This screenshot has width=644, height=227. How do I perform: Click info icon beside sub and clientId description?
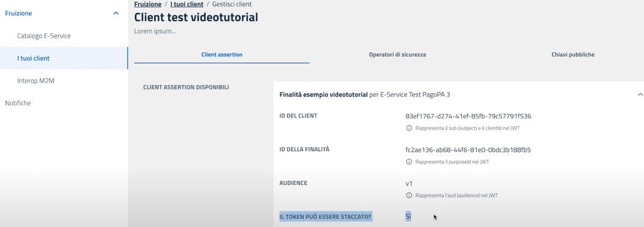(x=408, y=128)
